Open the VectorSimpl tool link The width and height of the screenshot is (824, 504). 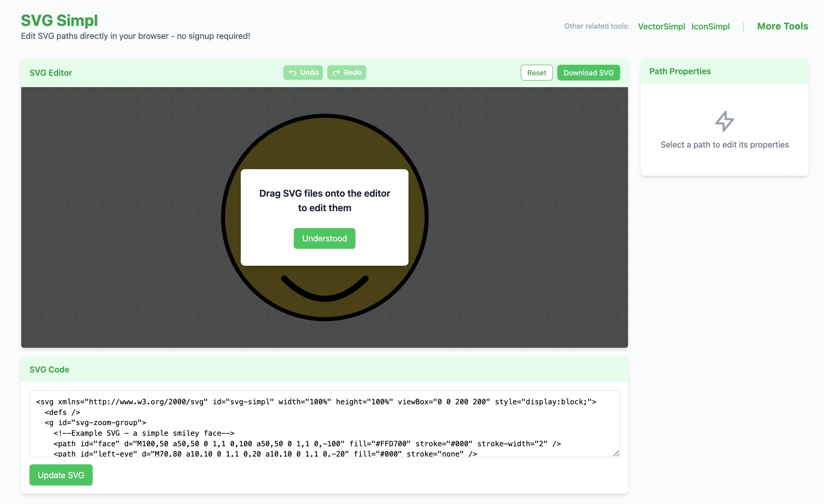(x=661, y=26)
